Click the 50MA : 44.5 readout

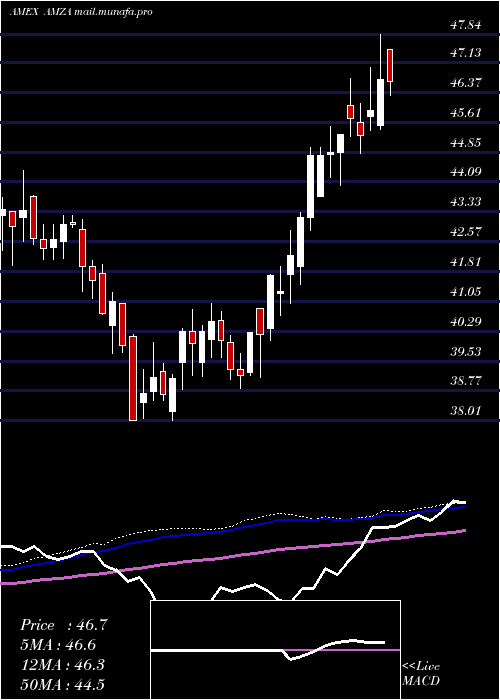(62, 684)
